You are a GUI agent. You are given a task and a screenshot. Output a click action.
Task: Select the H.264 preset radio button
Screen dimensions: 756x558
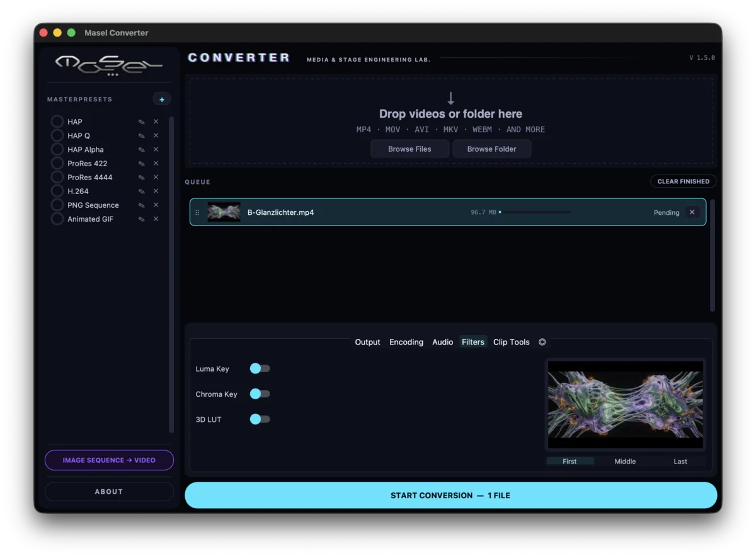click(x=57, y=191)
